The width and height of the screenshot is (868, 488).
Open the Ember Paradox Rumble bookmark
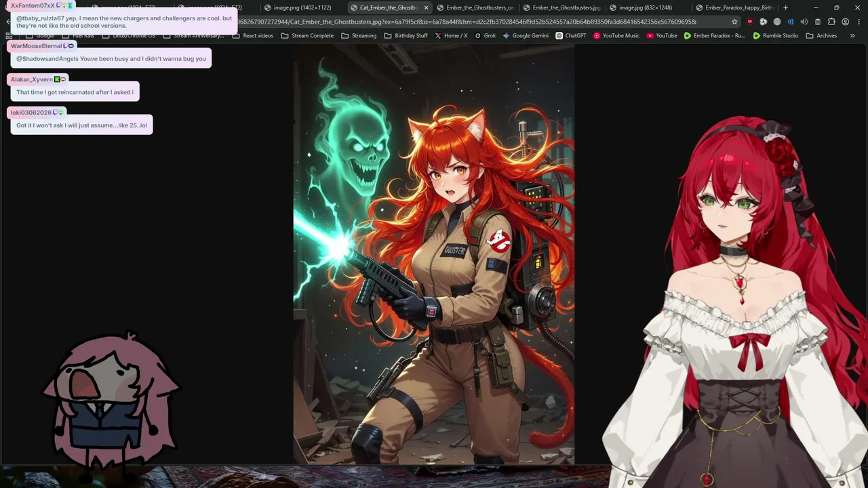point(715,36)
